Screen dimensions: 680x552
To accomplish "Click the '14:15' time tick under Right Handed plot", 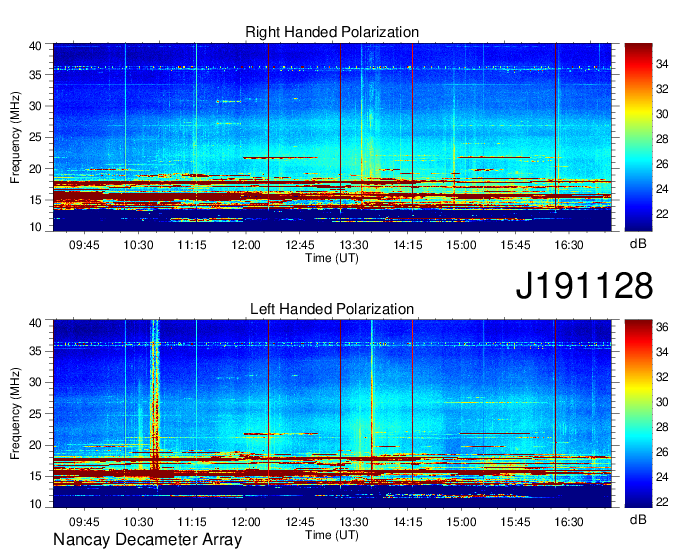I will point(408,245).
